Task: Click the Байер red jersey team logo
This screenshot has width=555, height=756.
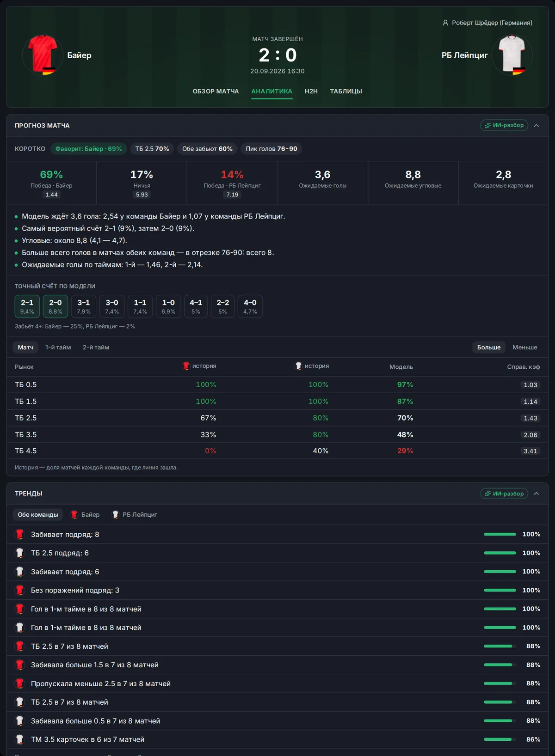Action: 43,55
